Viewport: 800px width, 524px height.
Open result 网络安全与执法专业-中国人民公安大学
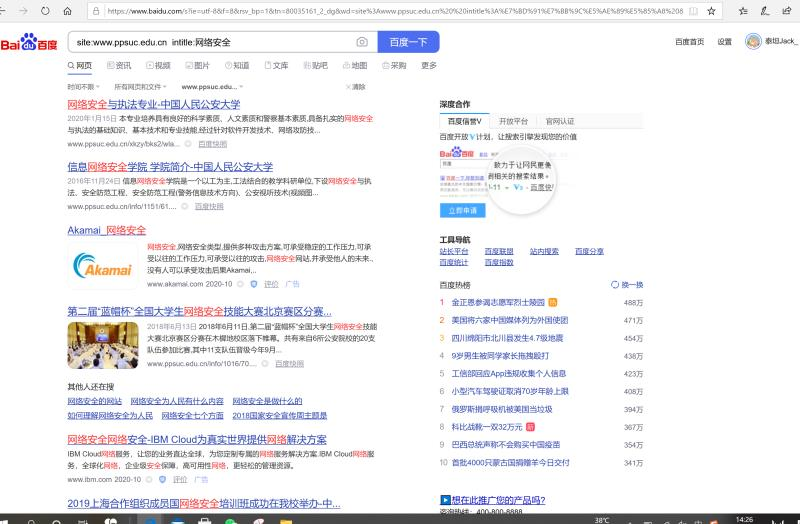pos(154,104)
